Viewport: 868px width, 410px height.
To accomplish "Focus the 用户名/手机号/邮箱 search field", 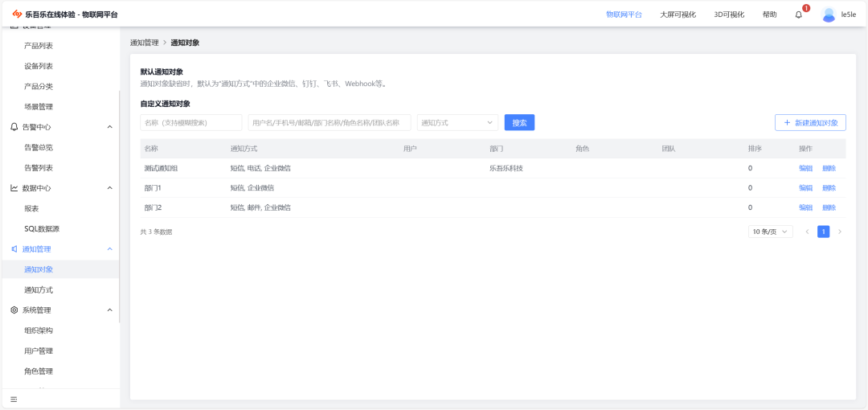I will 330,122.
